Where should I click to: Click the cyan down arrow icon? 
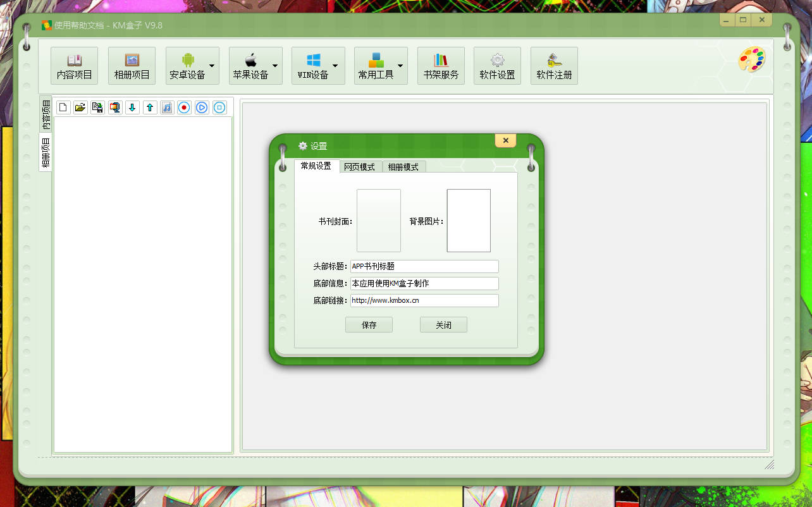point(132,107)
